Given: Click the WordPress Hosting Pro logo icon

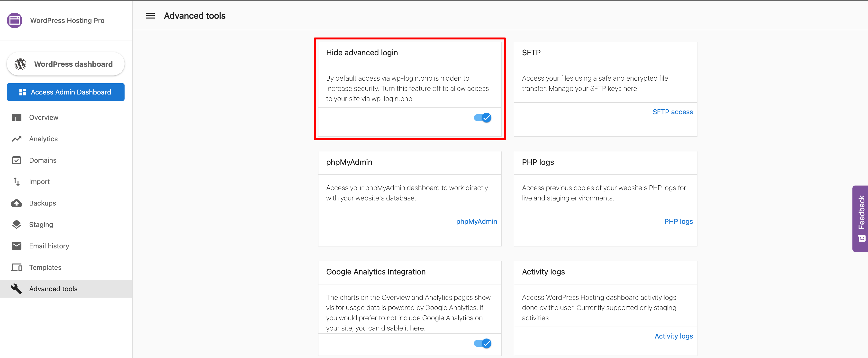Looking at the screenshot, I should point(15,20).
